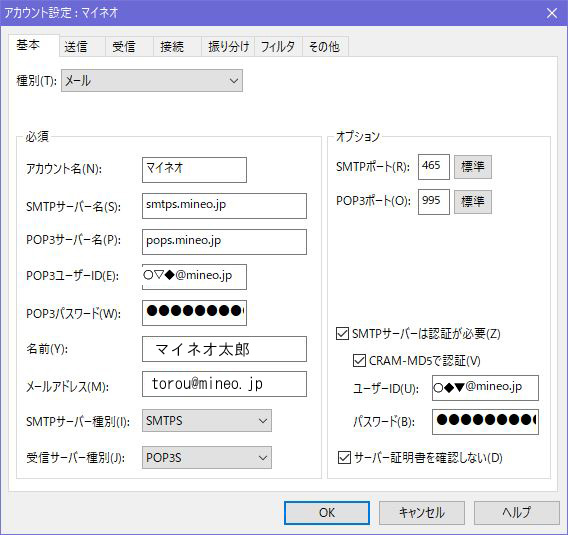
Task: Switch to the 送信 tab
Action: [82, 46]
